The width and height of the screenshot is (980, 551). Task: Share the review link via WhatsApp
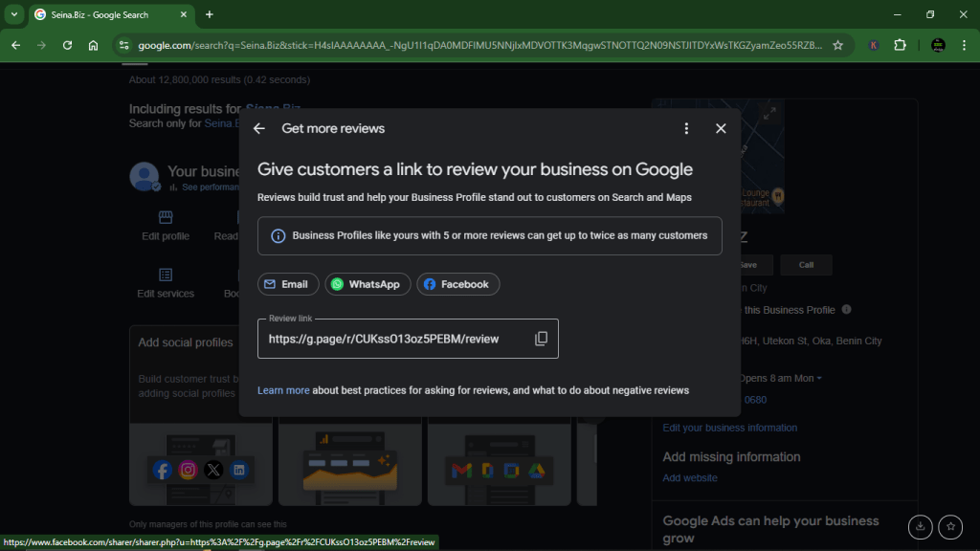pyautogui.click(x=367, y=283)
